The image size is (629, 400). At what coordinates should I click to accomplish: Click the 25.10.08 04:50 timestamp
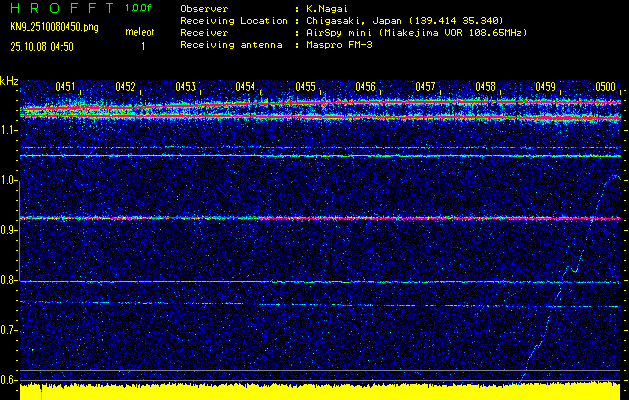pyautogui.click(x=42, y=46)
